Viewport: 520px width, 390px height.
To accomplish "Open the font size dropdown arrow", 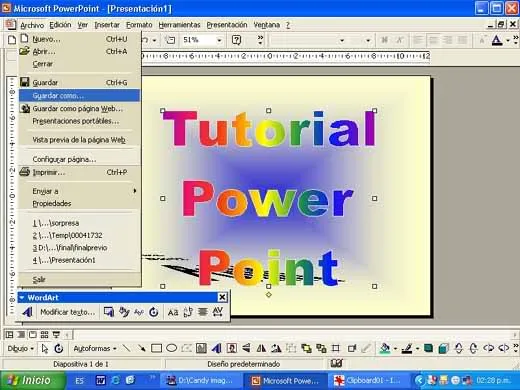I will (x=368, y=41).
